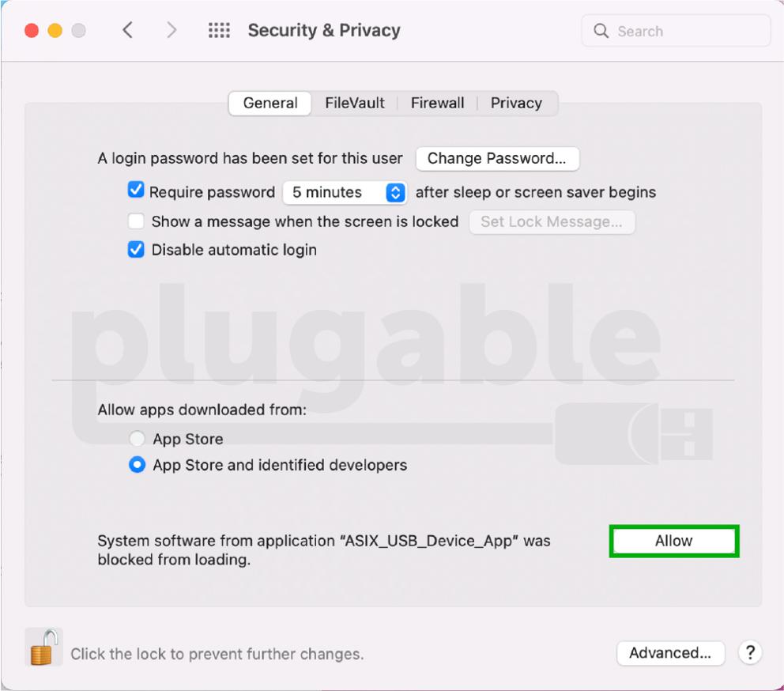
Task: Enable Show a message when locked checkbox
Action: point(137,221)
